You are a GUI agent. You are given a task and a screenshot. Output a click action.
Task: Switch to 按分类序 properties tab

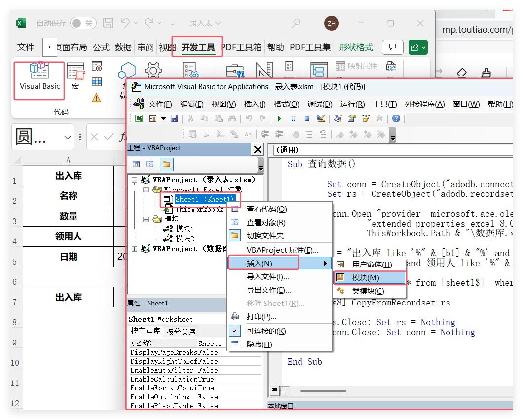pos(181,332)
